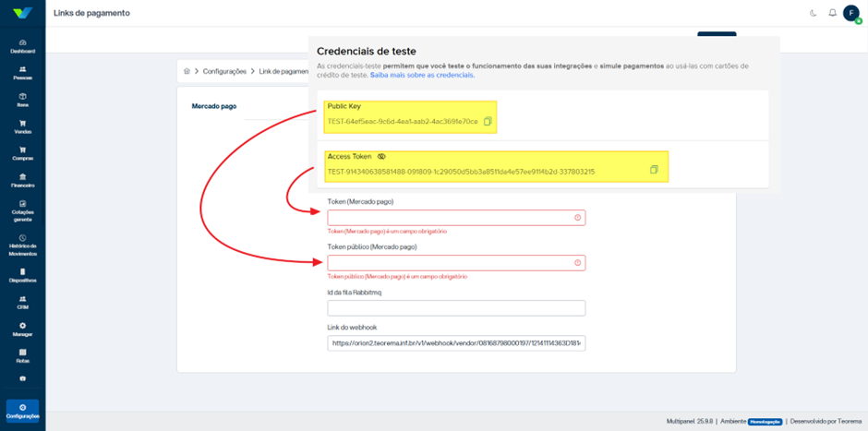Viewport: 868px width, 431px height.
Task: Click the home icon in the breadcrumb
Action: (x=187, y=71)
